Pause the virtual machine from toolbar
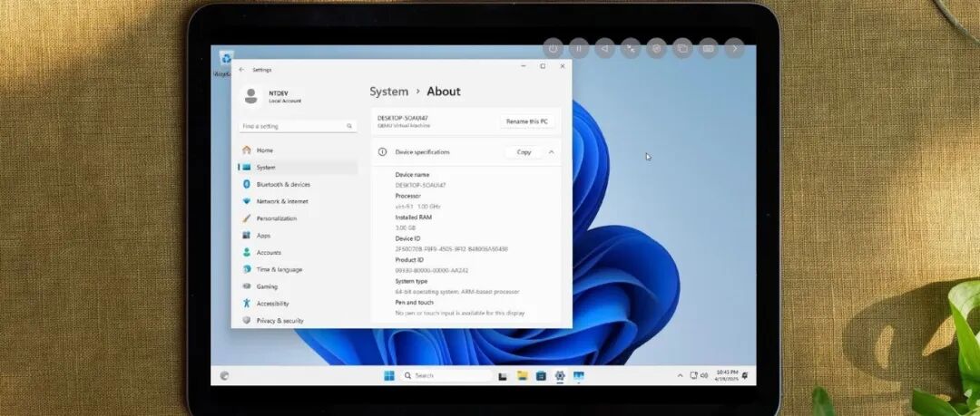 (579, 48)
